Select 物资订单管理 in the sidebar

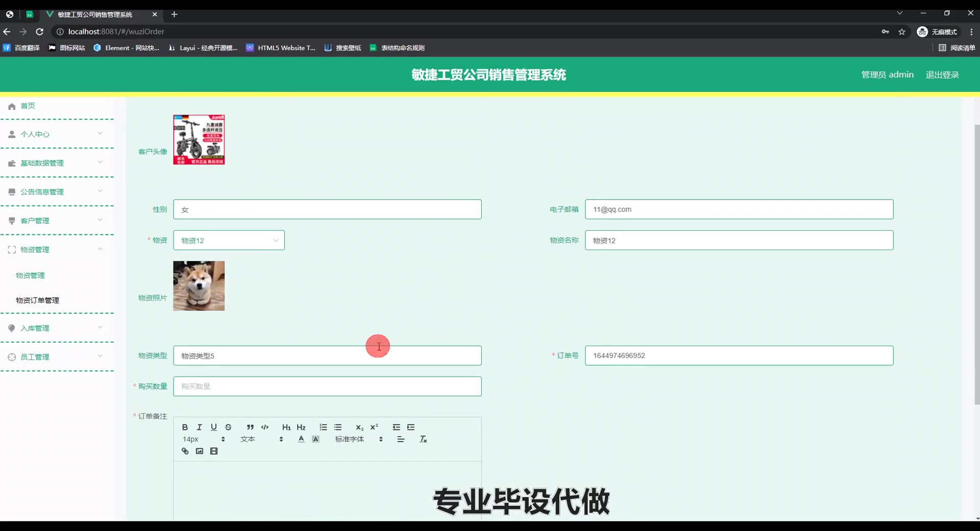37,301
